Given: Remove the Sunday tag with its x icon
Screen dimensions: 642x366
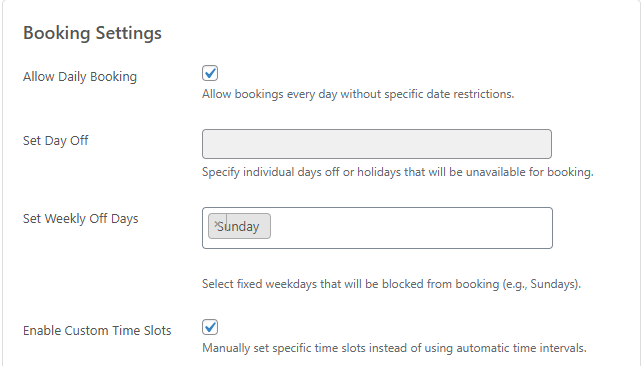Looking at the screenshot, I should point(217,224).
